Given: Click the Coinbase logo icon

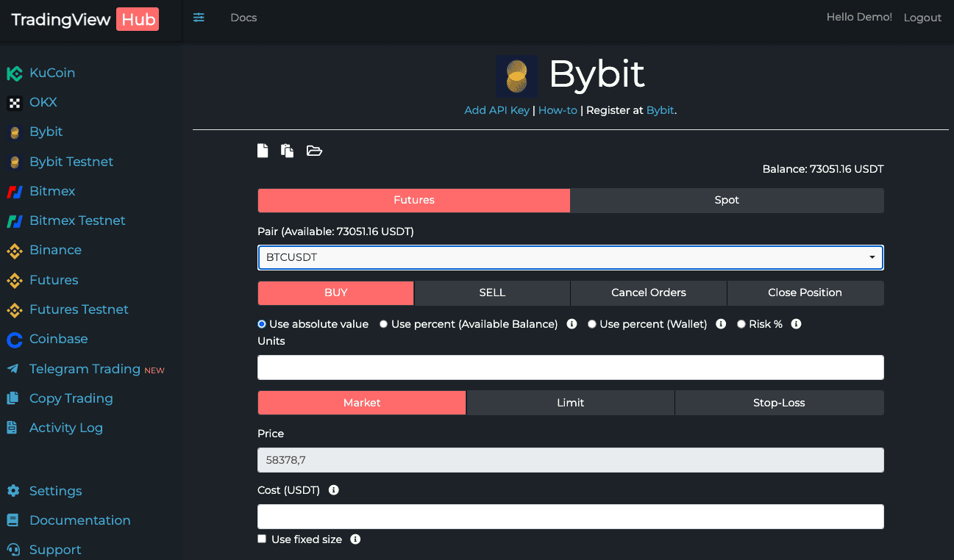Looking at the screenshot, I should pyautogui.click(x=14, y=340).
